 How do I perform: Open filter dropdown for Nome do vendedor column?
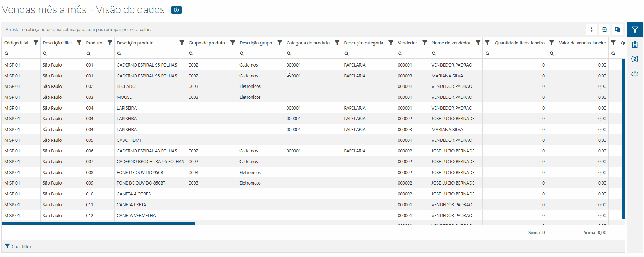[478, 43]
